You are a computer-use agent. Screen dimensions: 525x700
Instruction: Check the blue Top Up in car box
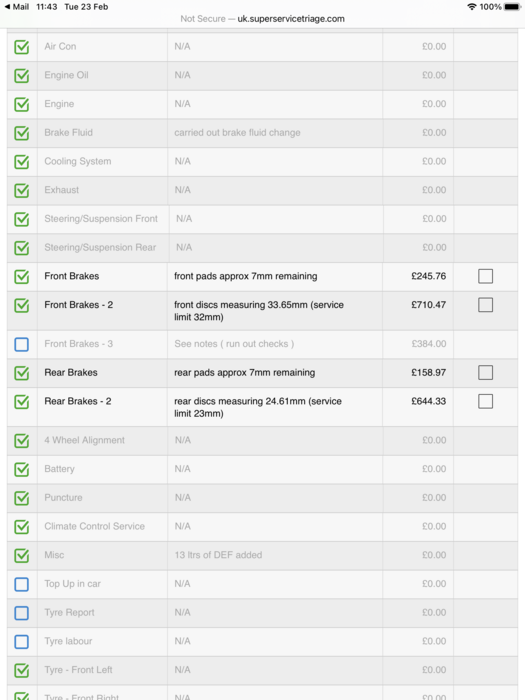point(21,584)
